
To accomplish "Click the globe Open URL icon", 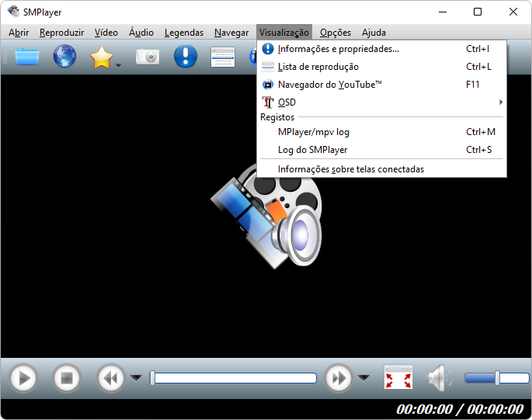I will (64, 56).
